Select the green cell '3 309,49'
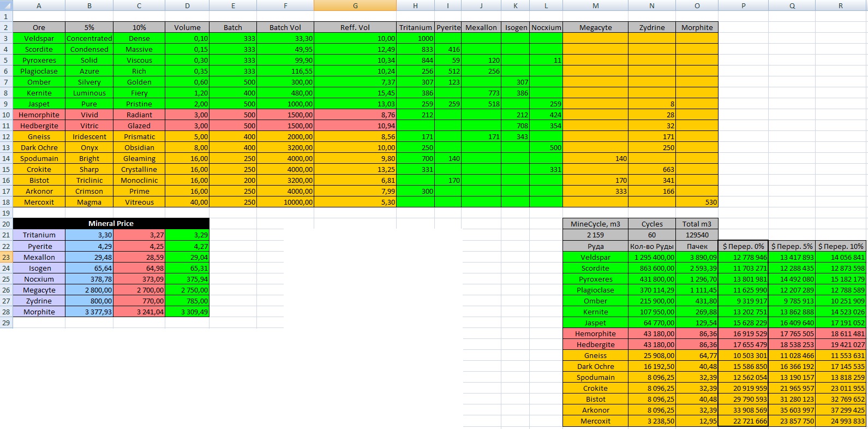The image size is (868, 429). pos(187,312)
